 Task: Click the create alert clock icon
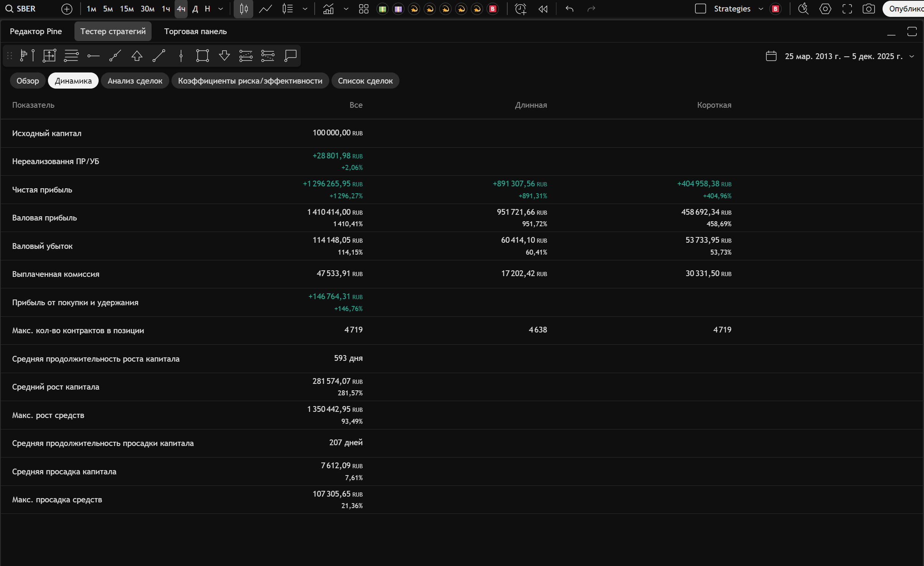point(520,9)
